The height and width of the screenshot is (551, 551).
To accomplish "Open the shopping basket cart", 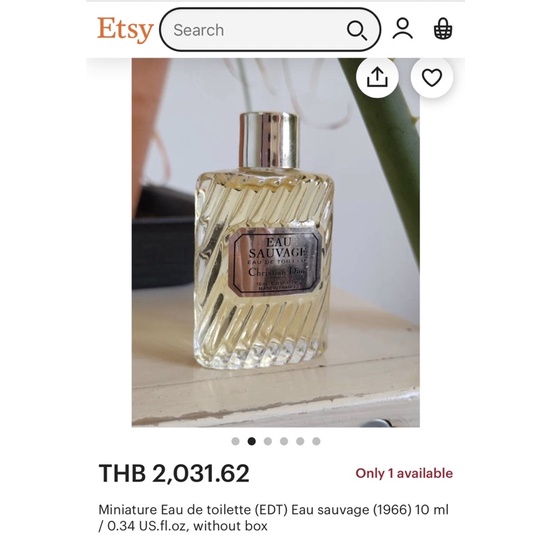I will [x=443, y=29].
